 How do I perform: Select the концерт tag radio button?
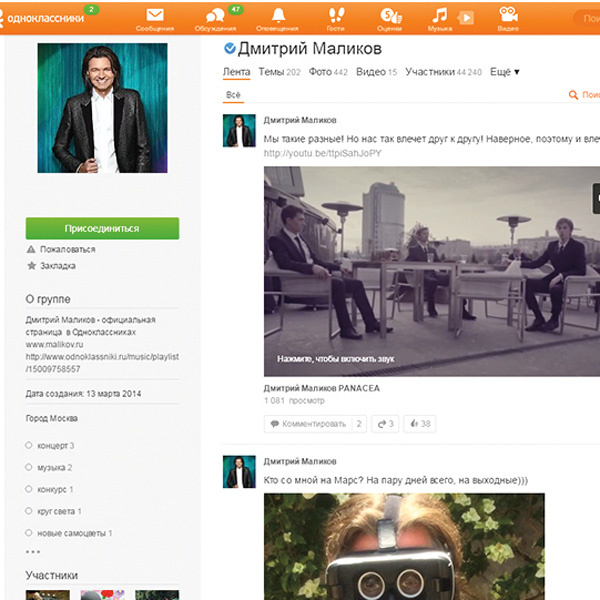[28, 445]
